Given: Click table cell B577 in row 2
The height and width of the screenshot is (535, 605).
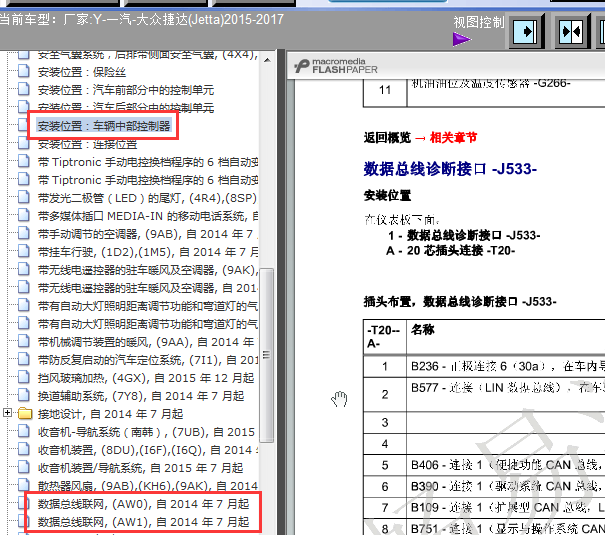Looking at the screenshot, I should (x=507, y=394).
